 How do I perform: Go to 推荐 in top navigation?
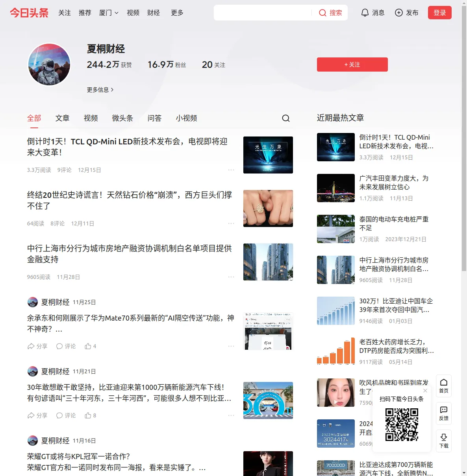(x=85, y=13)
